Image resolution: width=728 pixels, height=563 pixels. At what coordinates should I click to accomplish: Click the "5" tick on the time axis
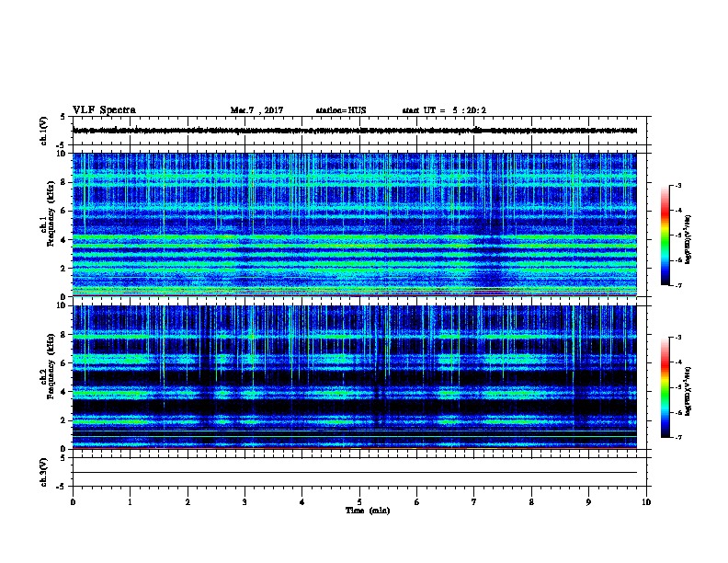[359, 502]
